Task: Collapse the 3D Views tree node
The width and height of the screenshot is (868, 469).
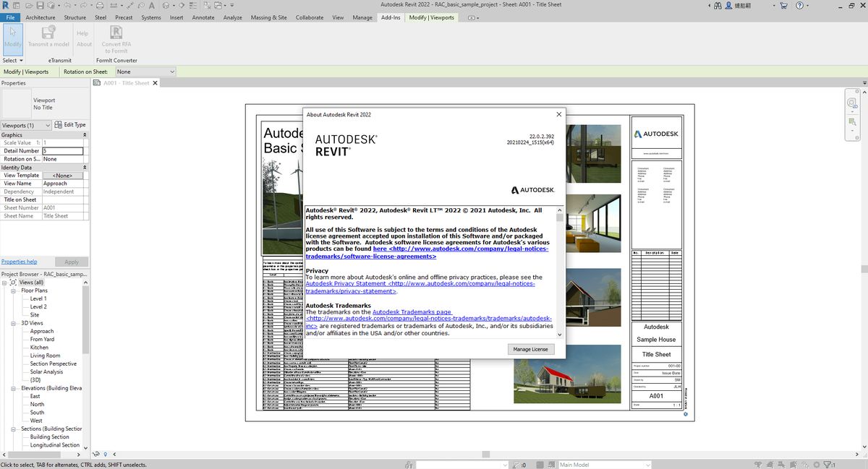Action: pos(14,323)
